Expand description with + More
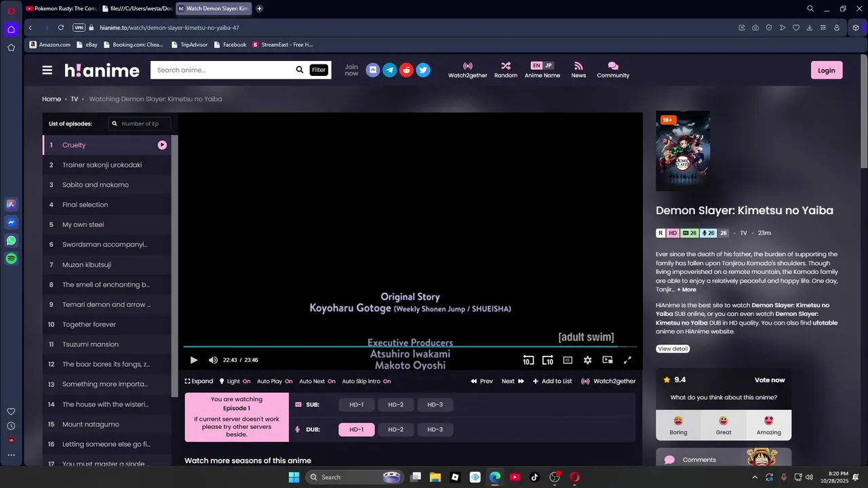868x488 pixels. pyautogui.click(x=686, y=289)
